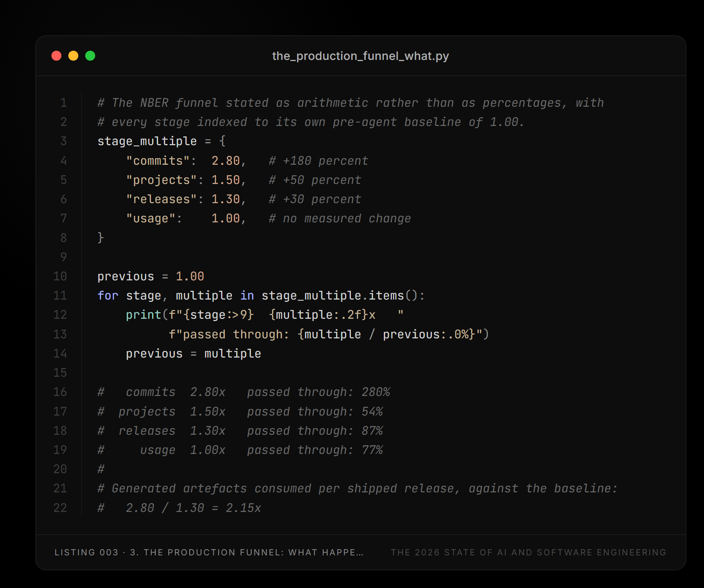Click the "releases" dictionary key
Screen dimensions: 704x588
click(x=162, y=199)
